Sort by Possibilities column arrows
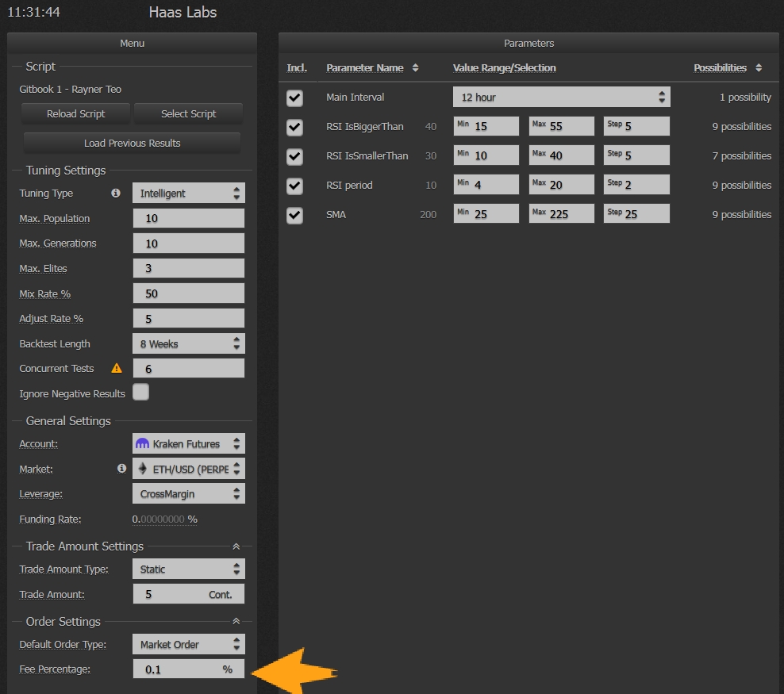This screenshot has width=784, height=694. (759, 68)
